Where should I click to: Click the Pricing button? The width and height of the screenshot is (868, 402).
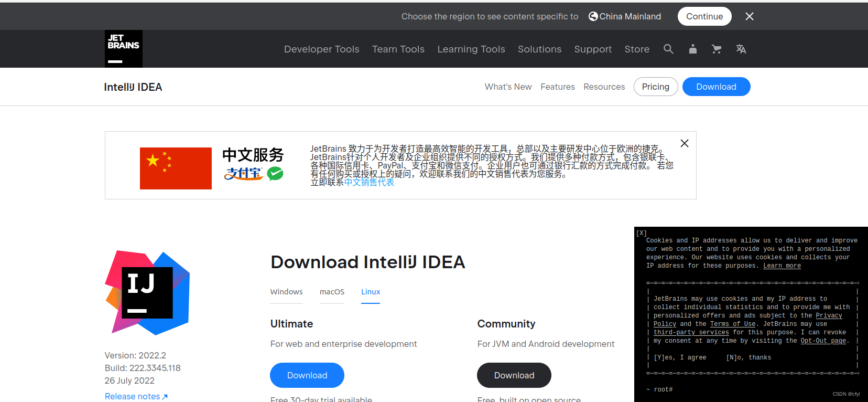pos(656,87)
